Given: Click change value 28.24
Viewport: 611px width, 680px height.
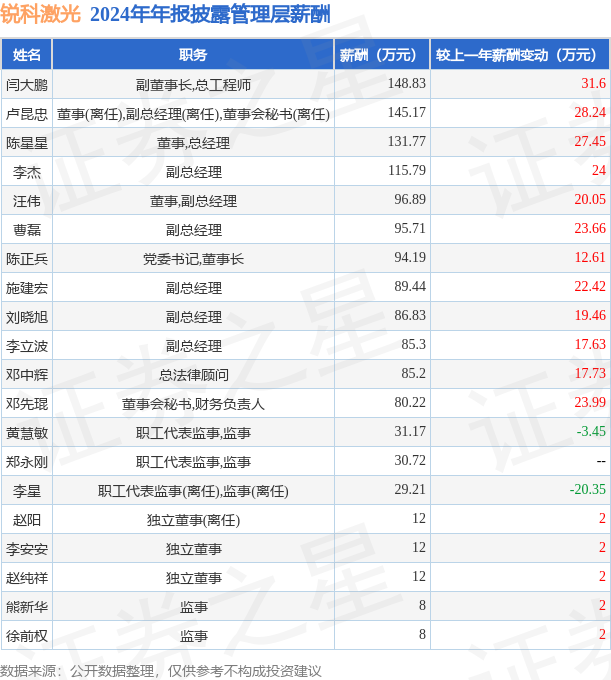Looking at the screenshot, I should [590, 112].
